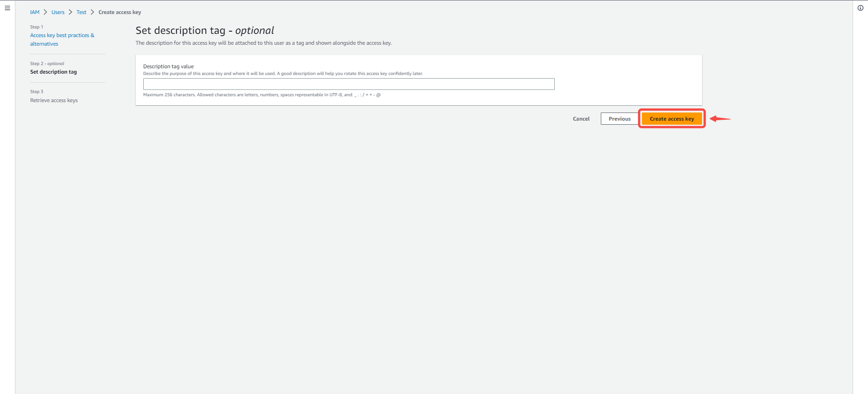The width and height of the screenshot is (868, 394).
Task: Click the 'Step 1' label
Action: 37,27
